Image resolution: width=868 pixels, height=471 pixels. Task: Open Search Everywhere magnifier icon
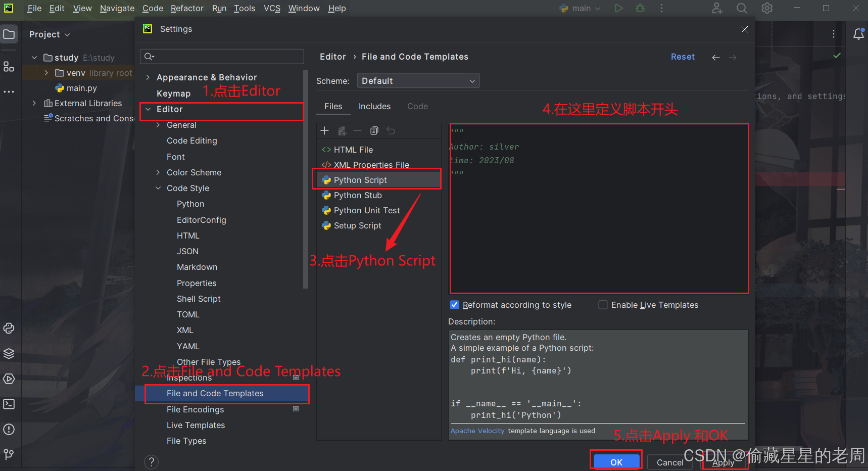(742, 8)
